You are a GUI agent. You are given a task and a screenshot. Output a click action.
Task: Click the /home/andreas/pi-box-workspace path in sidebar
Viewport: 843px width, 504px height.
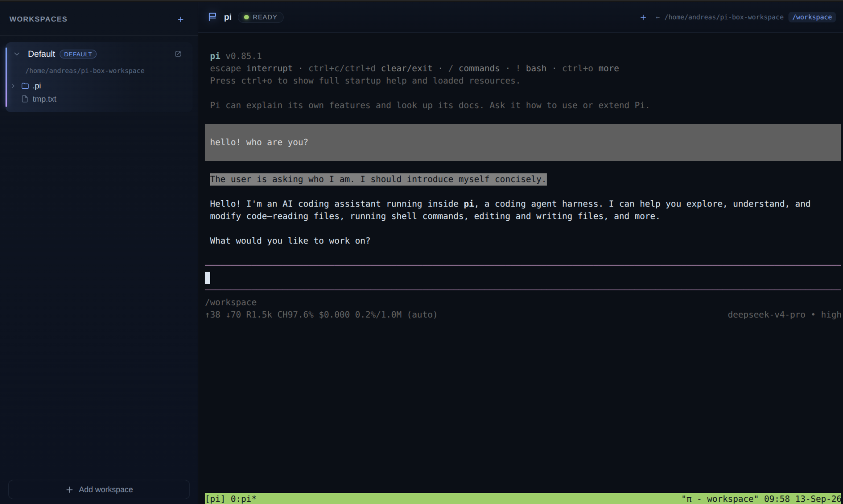point(85,71)
